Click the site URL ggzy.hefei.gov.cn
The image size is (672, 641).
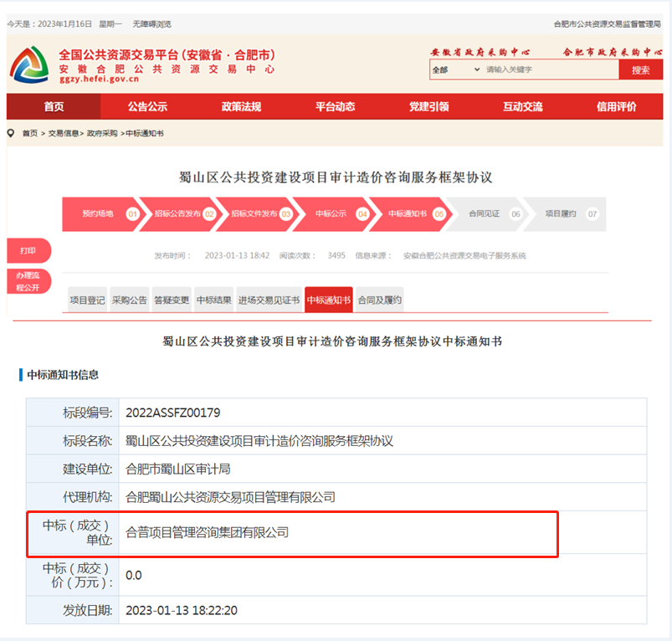(x=99, y=79)
